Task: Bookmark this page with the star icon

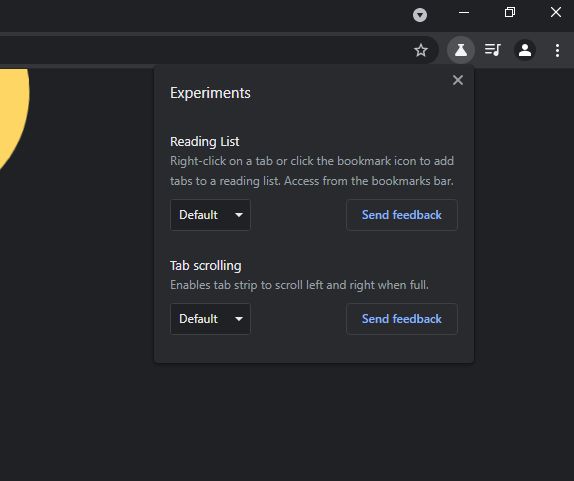Action: click(x=421, y=50)
